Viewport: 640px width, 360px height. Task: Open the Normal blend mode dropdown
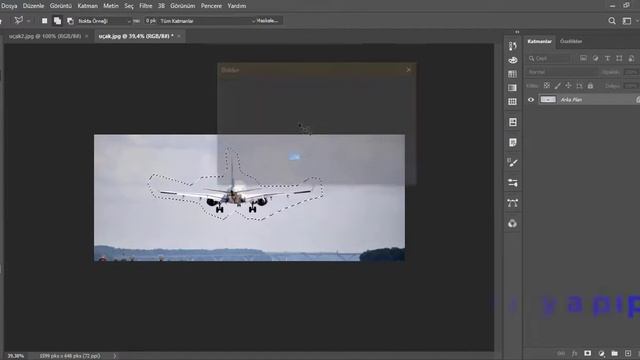pos(562,72)
